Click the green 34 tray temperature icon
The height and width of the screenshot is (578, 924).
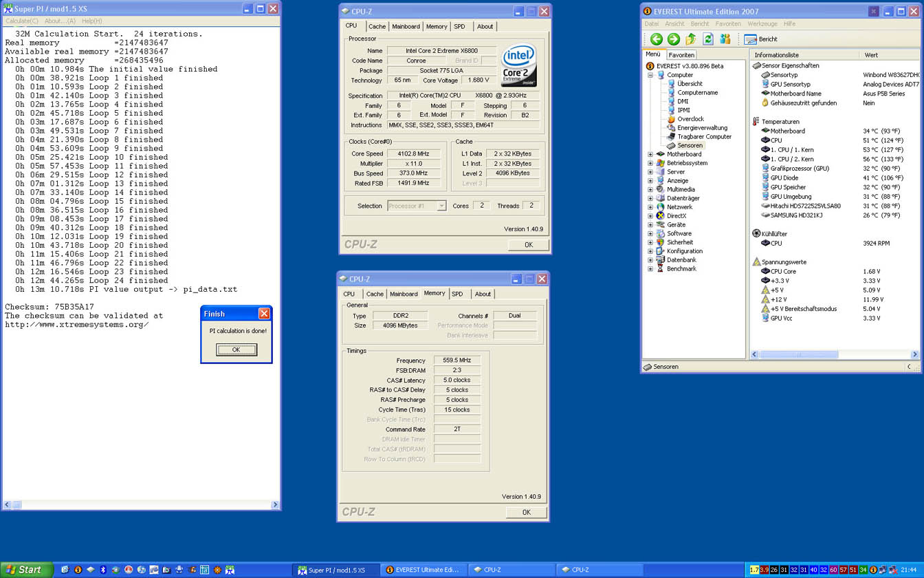(x=863, y=570)
